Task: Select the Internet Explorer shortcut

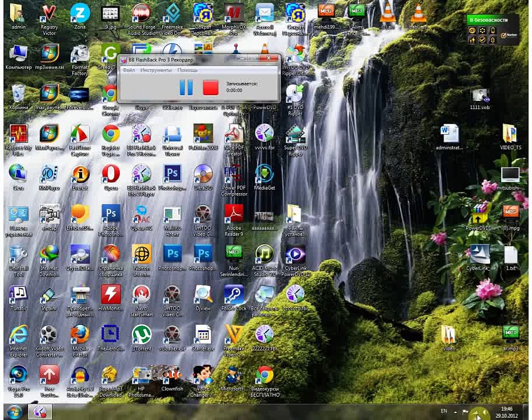Action: tap(18, 341)
